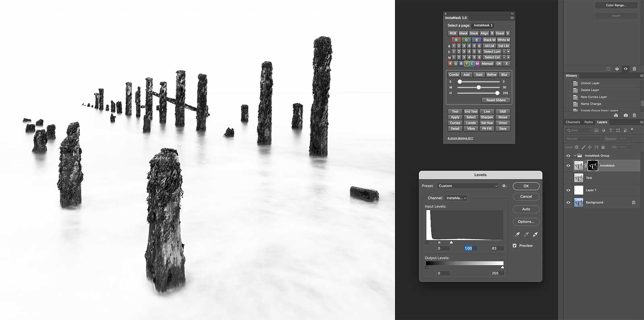Delete the history state with trash icon

pos(634,115)
